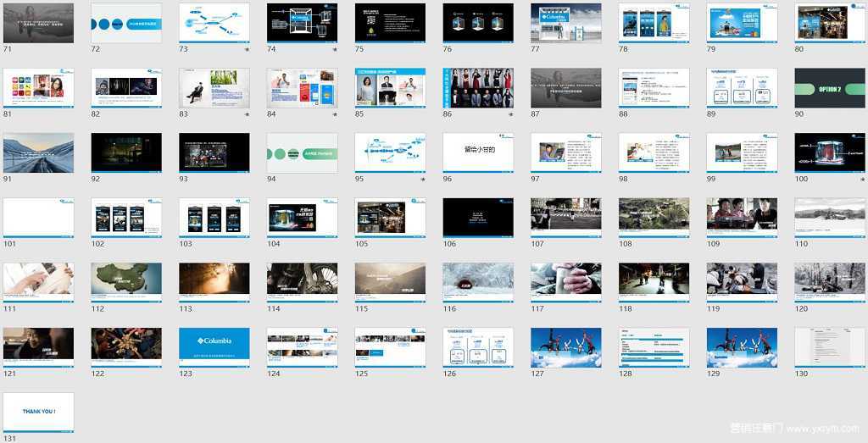Select the THANK YOU slide 131
This screenshot has width=868, height=443.
[38, 413]
